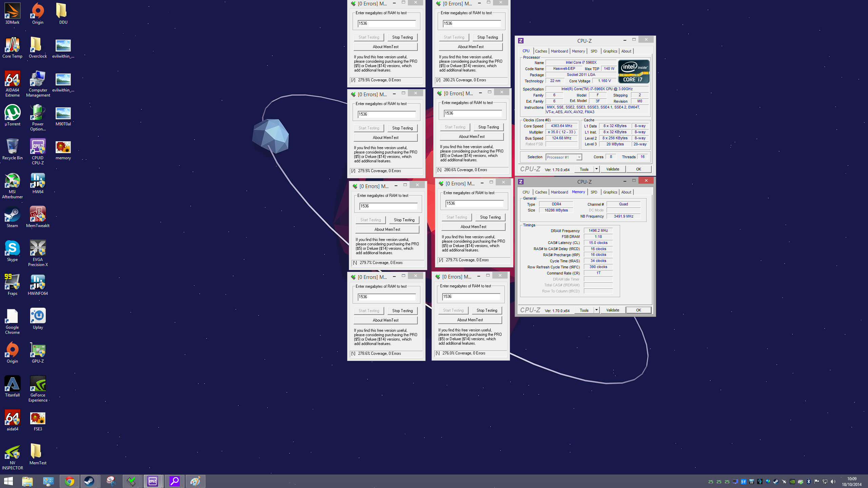Image resolution: width=868 pixels, height=488 pixels.
Task: Click Tools button in the processor CPU-Z window
Action: point(584,169)
